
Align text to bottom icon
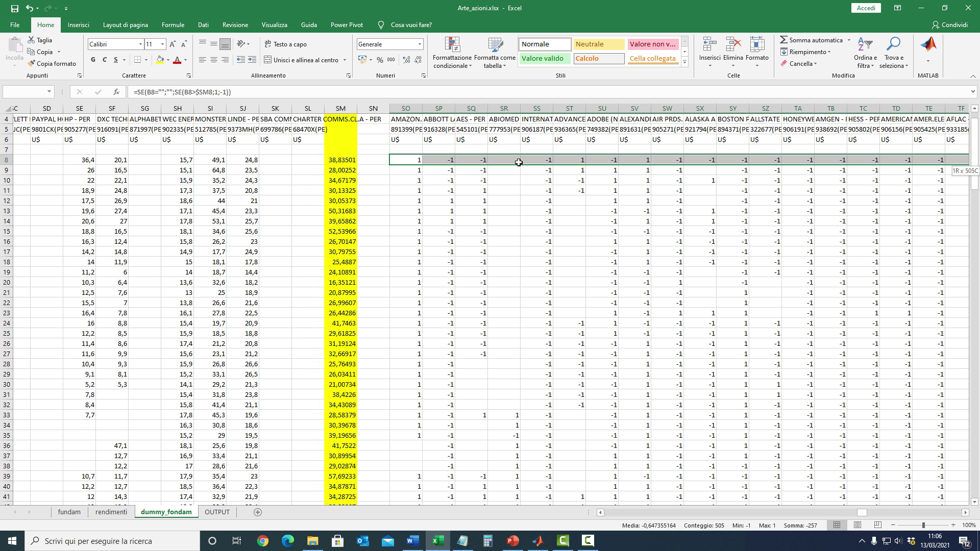pyautogui.click(x=225, y=44)
